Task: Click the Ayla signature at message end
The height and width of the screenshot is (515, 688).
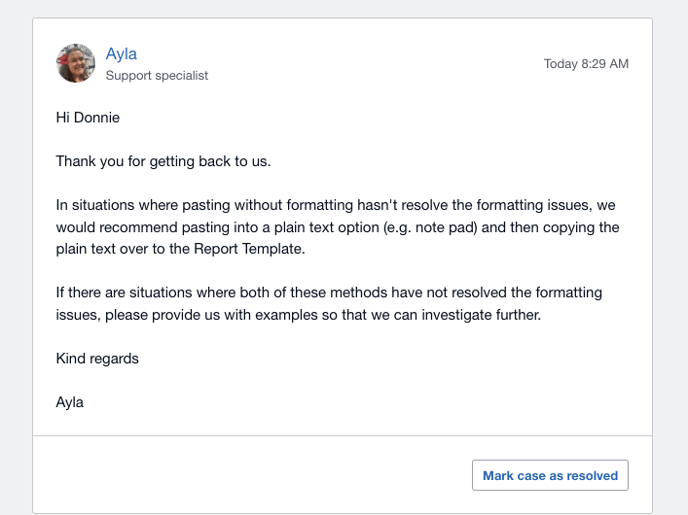Action: pyautogui.click(x=69, y=402)
